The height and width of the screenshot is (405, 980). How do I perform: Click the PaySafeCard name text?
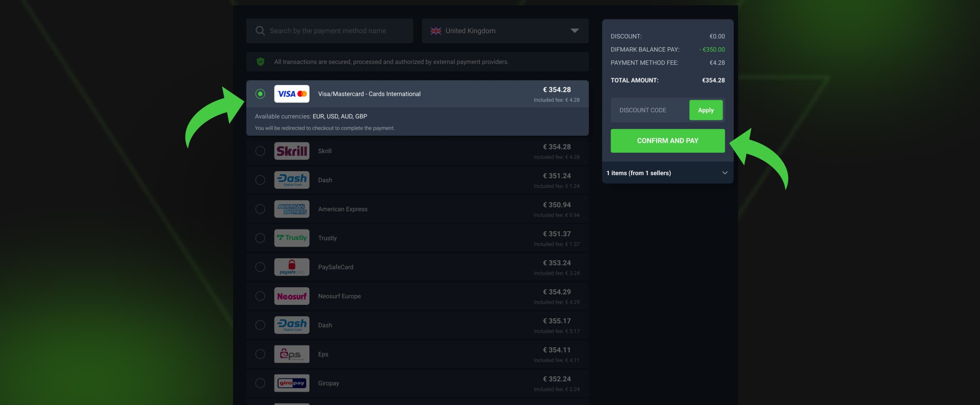pos(335,267)
